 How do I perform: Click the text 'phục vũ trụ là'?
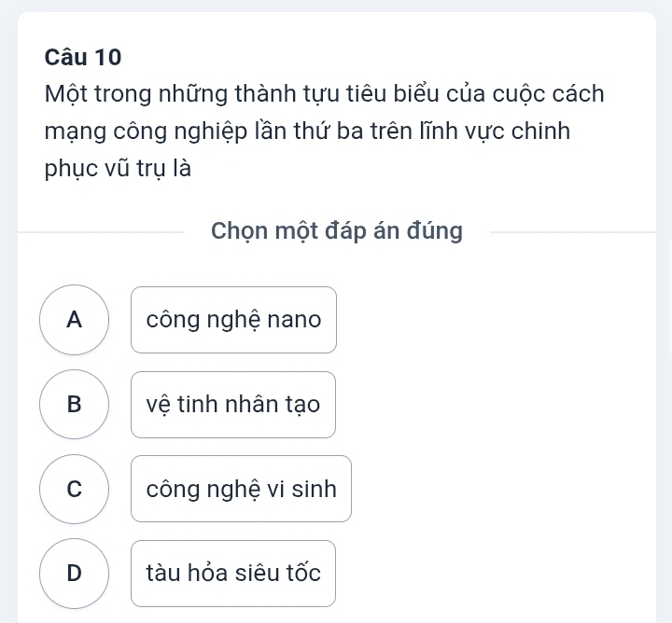pos(118,169)
